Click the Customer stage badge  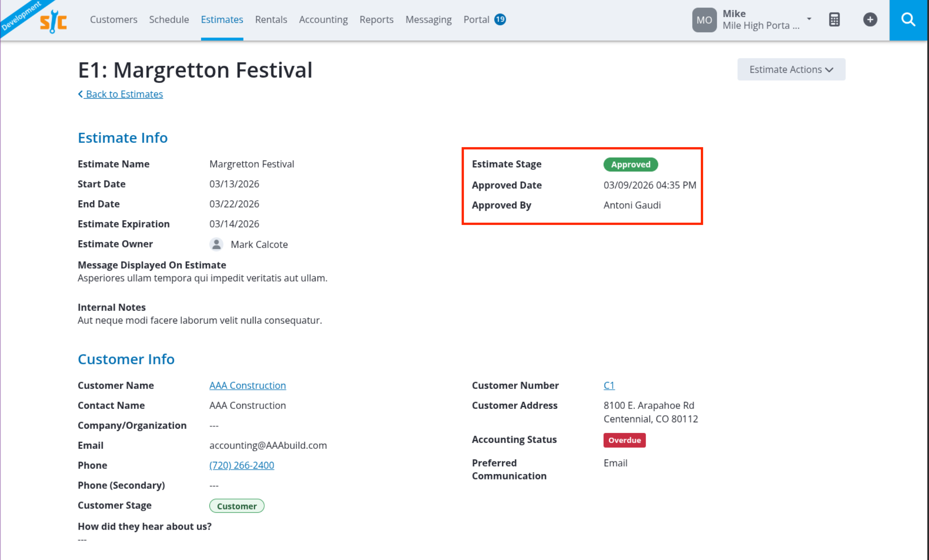coord(237,506)
